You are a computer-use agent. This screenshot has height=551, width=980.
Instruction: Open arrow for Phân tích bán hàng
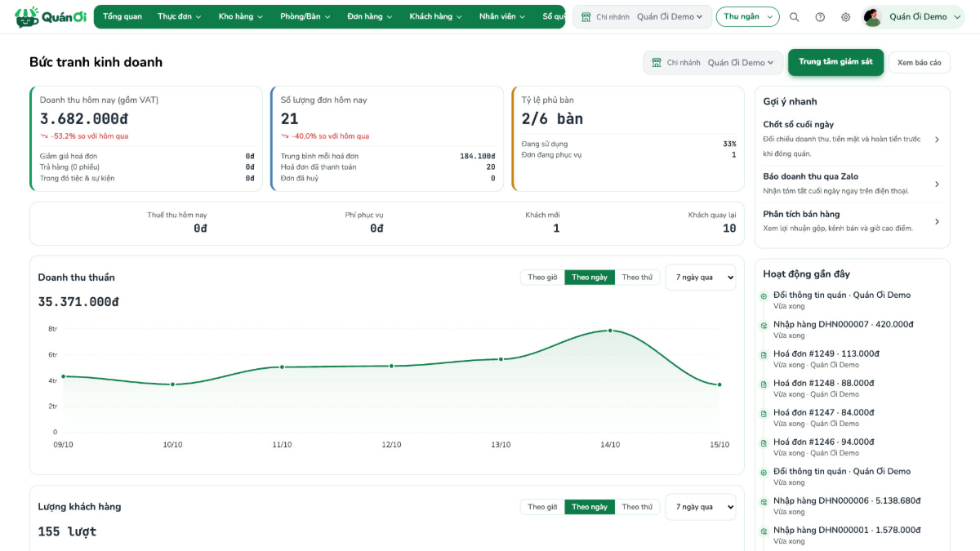coord(937,221)
